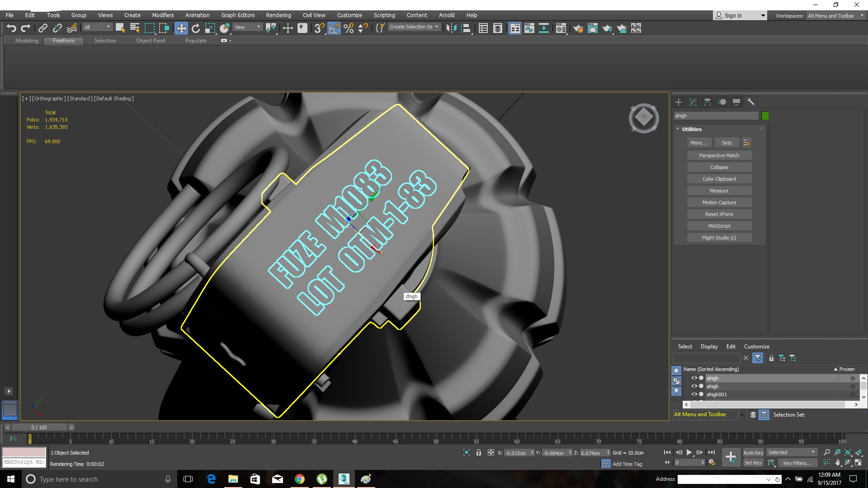Toggle visibility eye of ahigh001 row
868x488 pixels.
(x=694, y=394)
